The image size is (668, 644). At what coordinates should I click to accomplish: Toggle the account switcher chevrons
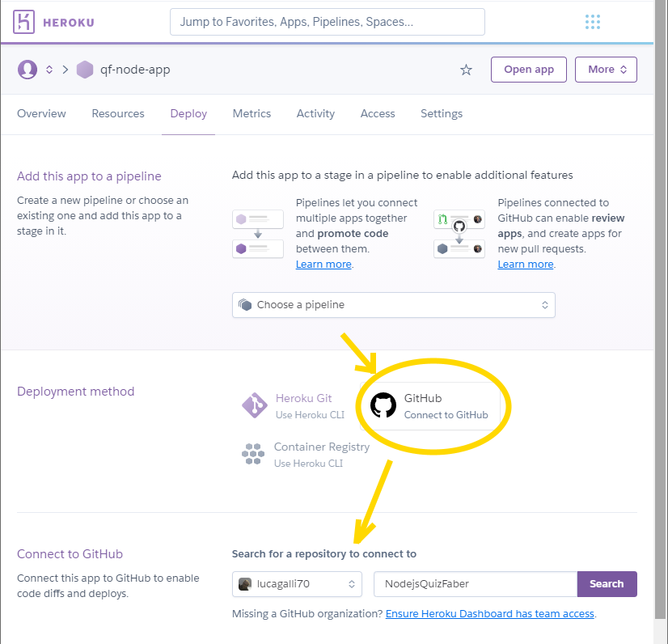click(49, 70)
